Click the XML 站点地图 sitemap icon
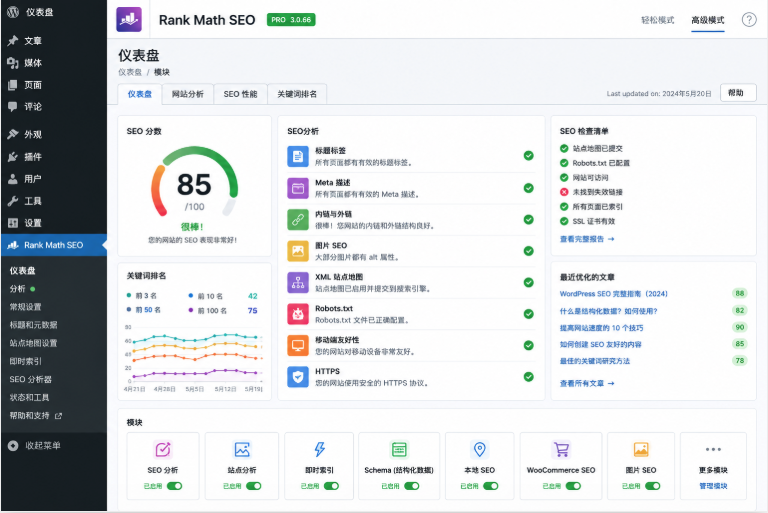Viewport: 768px width, 513px height. (298, 283)
